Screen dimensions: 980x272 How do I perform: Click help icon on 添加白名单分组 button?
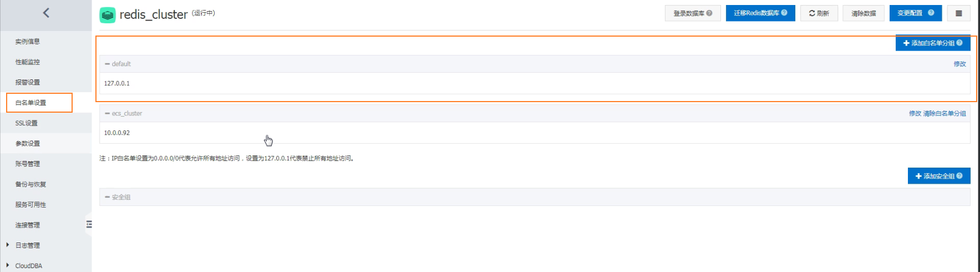[x=959, y=43]
